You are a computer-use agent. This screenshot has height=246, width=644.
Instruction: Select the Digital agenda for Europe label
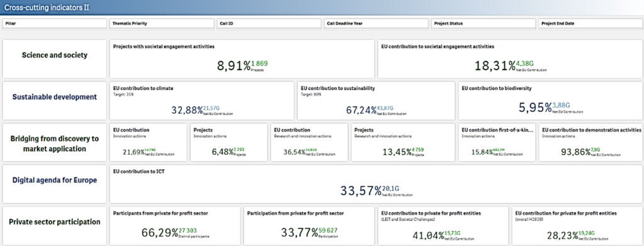pos(54,181)
